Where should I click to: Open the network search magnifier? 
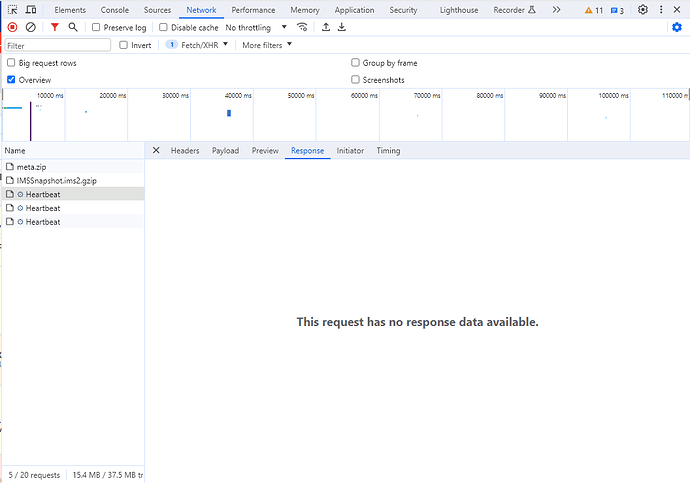coord(73,27)
